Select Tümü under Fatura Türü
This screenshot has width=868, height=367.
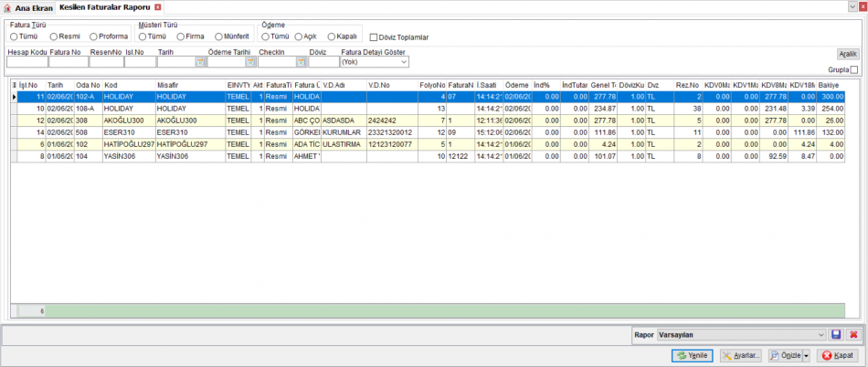pyautogui.click(x=14, y=37)
